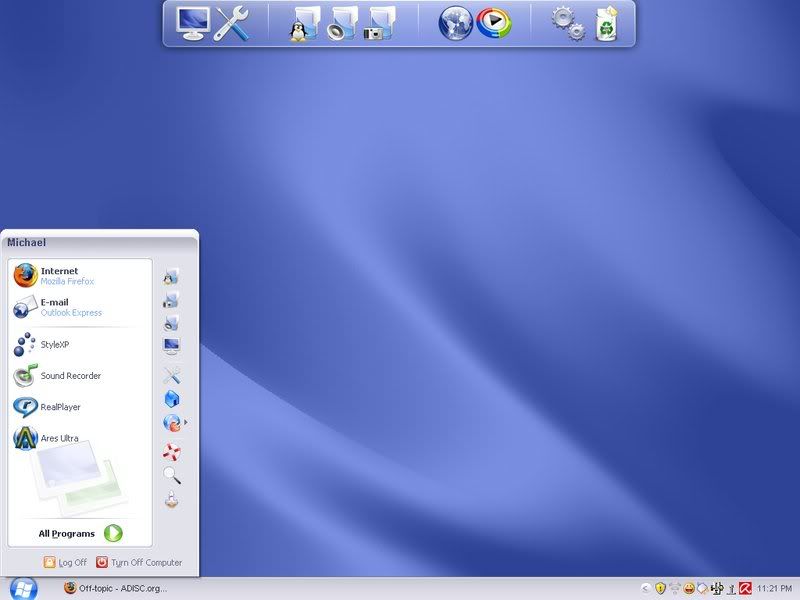Open the wrench and screwdriver tools icon in dock
The width and height of the screenshot is (800, 600).
(x=232, y=23)
